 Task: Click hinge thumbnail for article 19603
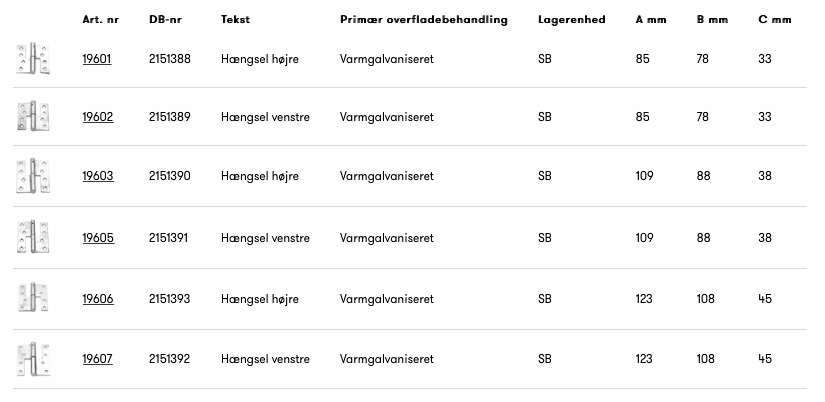click(x=32, y=176)
